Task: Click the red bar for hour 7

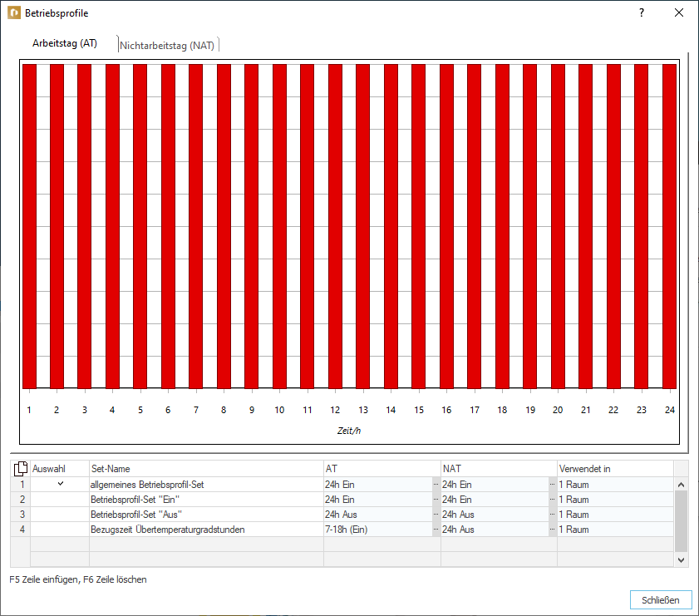Action: coord(195,226)
